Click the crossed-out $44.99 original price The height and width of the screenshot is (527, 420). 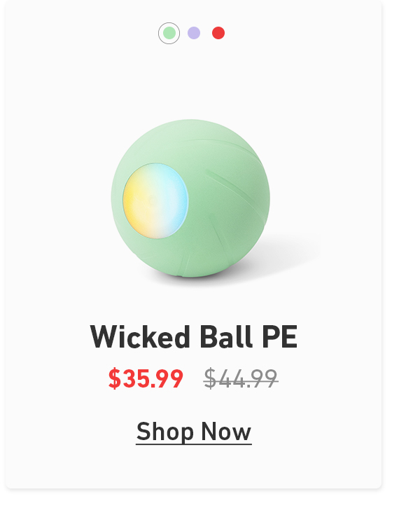point(241,378)
